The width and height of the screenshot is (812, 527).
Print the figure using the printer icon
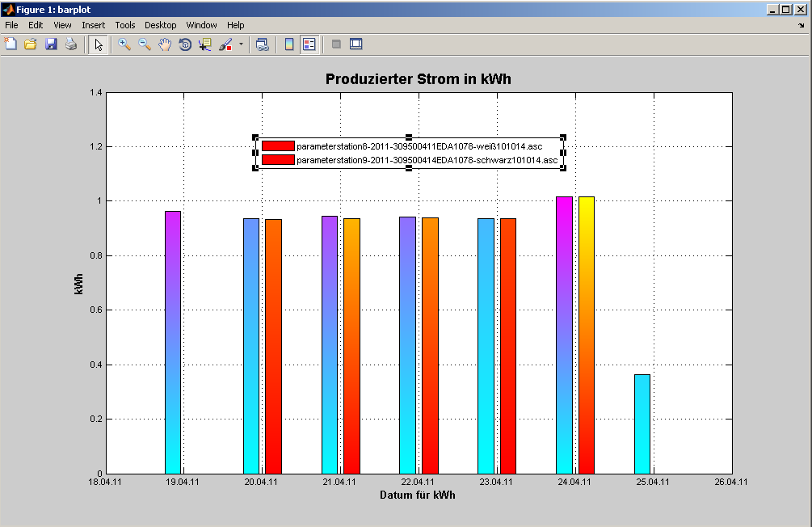pyautogui.click(x=71, y=44)
